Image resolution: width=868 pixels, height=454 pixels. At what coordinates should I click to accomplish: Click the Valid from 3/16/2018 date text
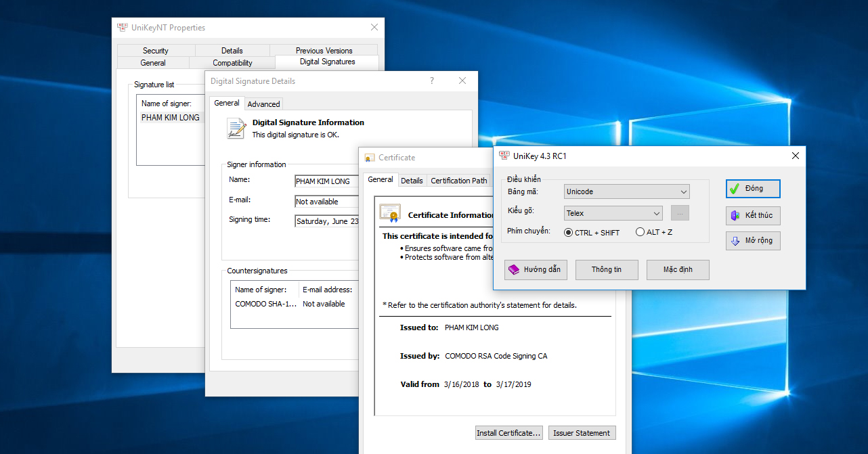[x=461, y=384]
